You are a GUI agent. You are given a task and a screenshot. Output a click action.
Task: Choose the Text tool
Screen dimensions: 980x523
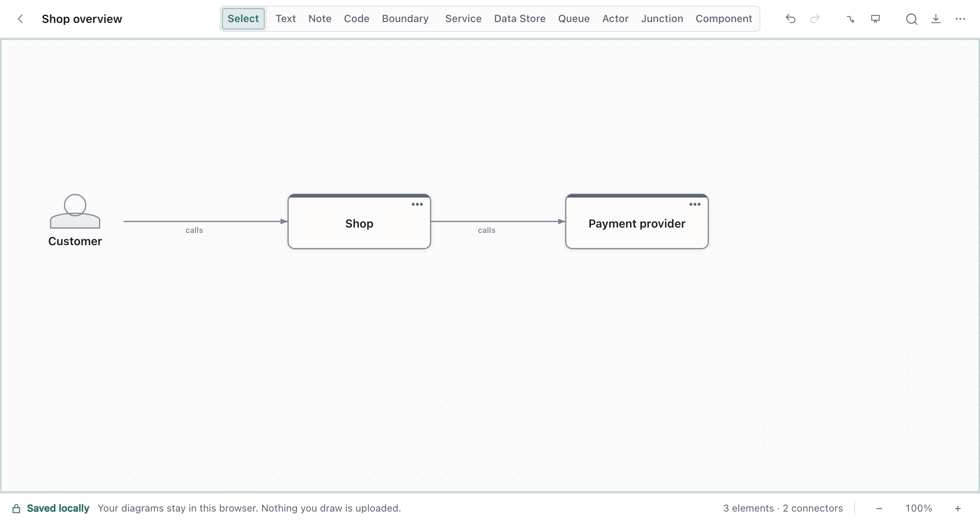coord(285,19)
